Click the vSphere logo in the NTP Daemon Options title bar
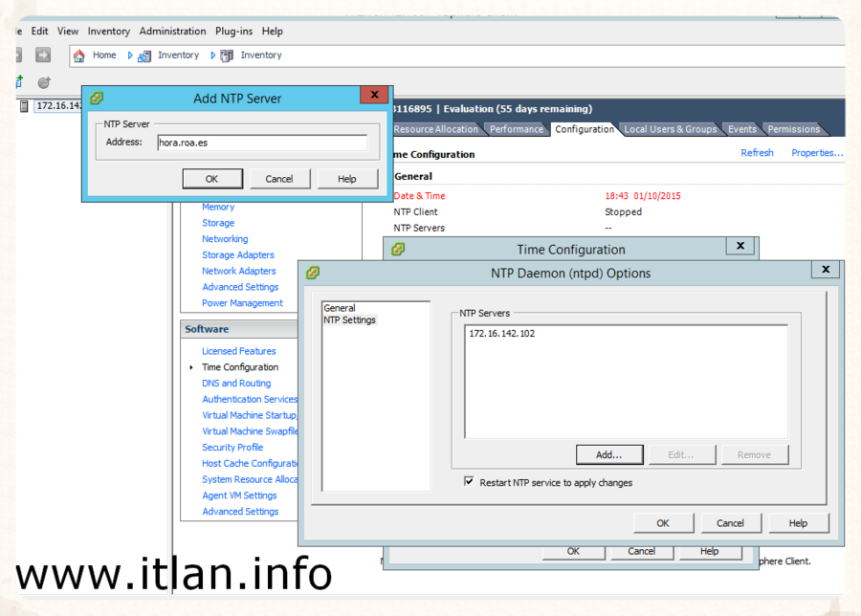The height and width of the screenshot is (616, 861). (x=313, y=273)
